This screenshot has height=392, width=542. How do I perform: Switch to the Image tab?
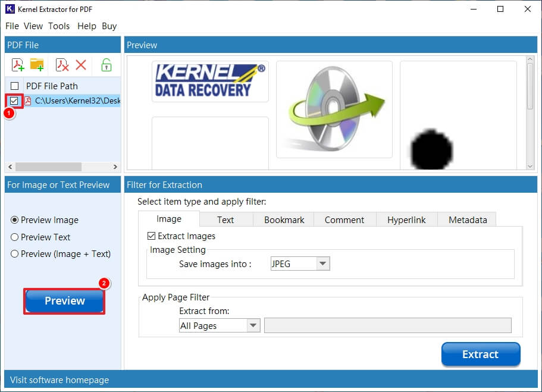click(169, 219)
